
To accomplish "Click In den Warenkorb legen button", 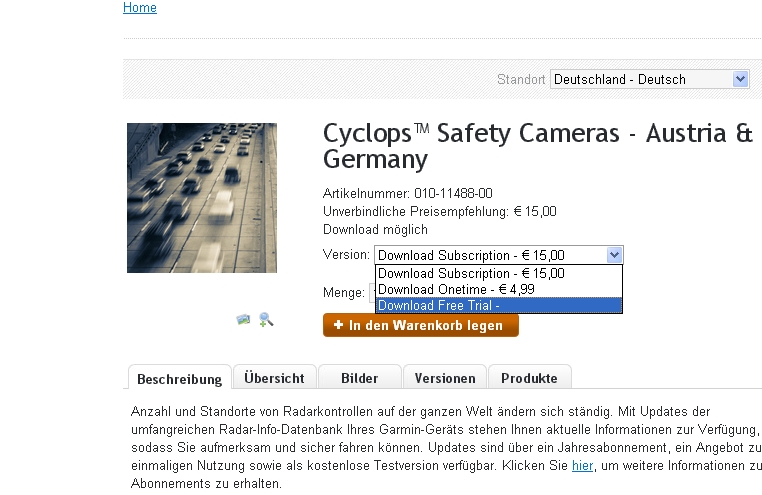I will 421,325.
